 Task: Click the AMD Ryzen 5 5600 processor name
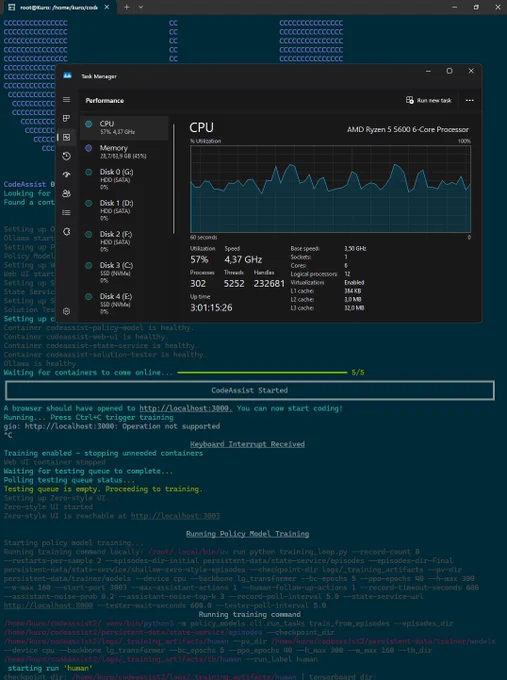[408, 129]
